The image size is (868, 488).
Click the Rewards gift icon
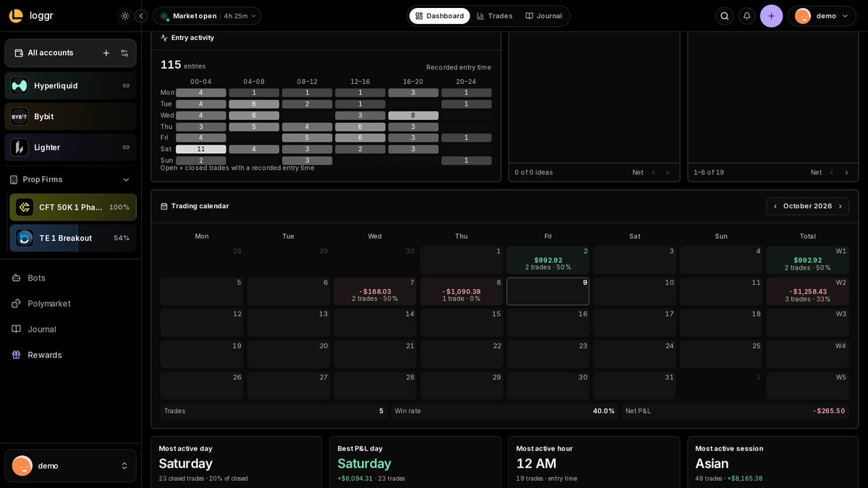click(16, 355)
